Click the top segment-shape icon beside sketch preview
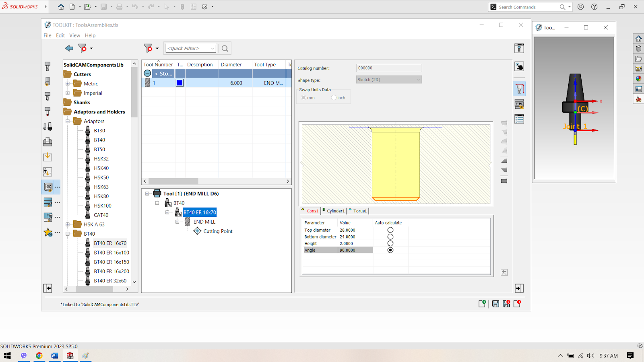This screenshot has height=362, width=644. (x=504, y=123)
